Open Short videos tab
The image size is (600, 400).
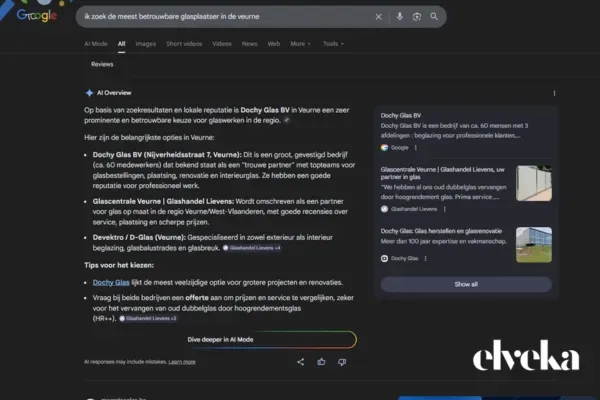point(184,44)
